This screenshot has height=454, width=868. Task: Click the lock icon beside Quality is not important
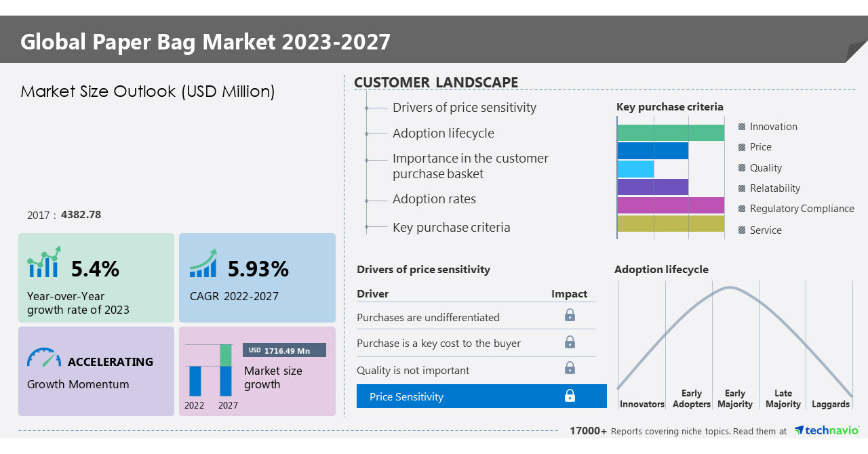pos(570,367)
